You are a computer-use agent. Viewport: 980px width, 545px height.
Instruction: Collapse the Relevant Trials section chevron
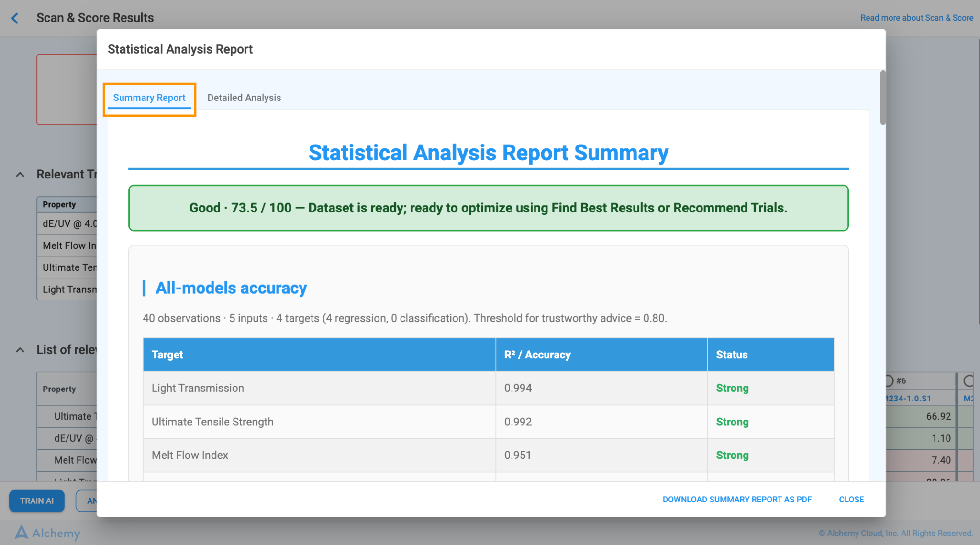click(x=20, y=175)
